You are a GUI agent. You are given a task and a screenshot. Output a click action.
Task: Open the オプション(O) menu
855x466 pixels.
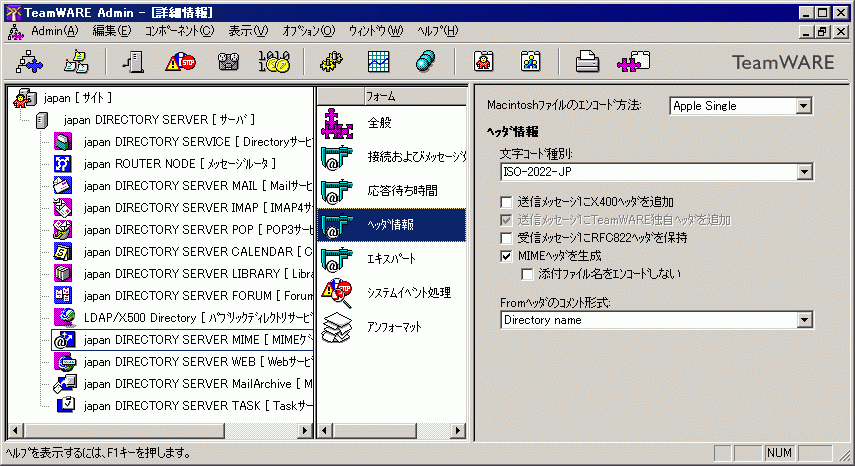(x=309, y=31)
